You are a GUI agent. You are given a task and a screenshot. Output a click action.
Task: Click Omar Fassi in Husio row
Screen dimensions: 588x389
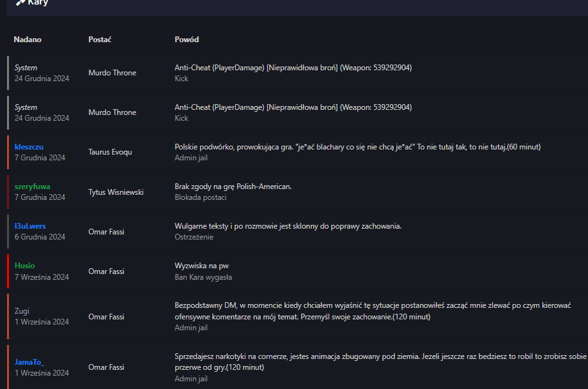point(106,271)
